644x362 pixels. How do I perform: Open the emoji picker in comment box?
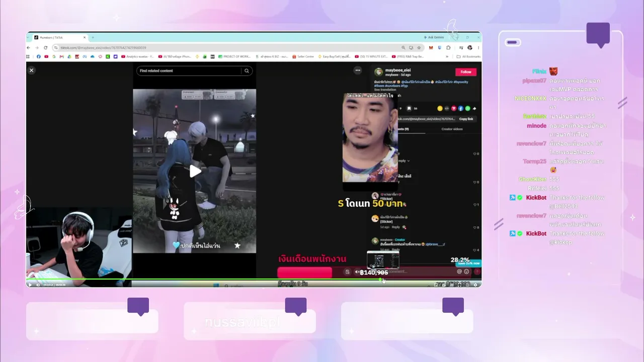[x=466, y=271]
